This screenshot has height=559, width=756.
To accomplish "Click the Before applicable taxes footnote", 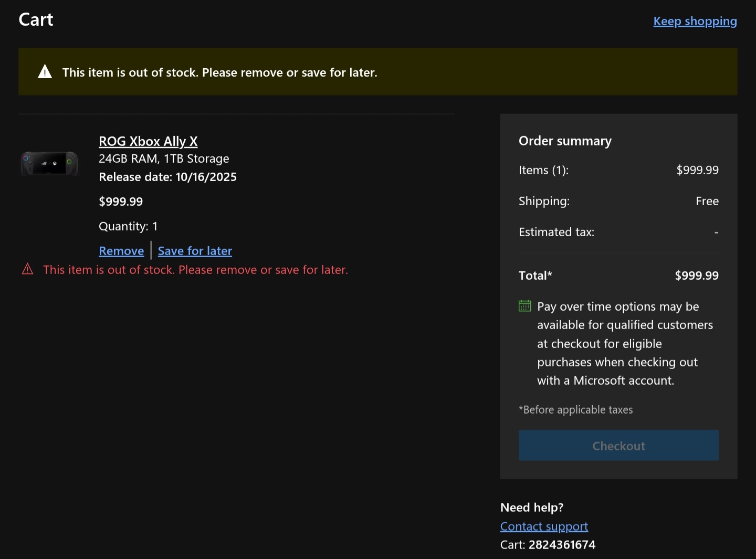I will tap(575, 410).
